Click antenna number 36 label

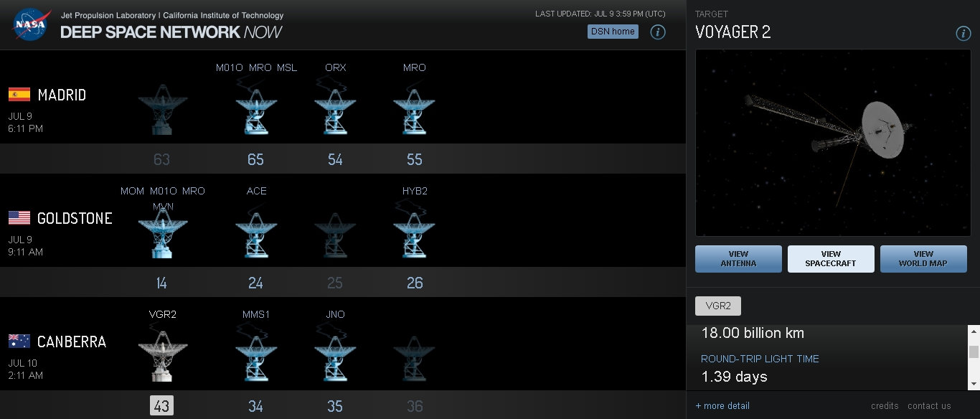[x=415, y=406]
